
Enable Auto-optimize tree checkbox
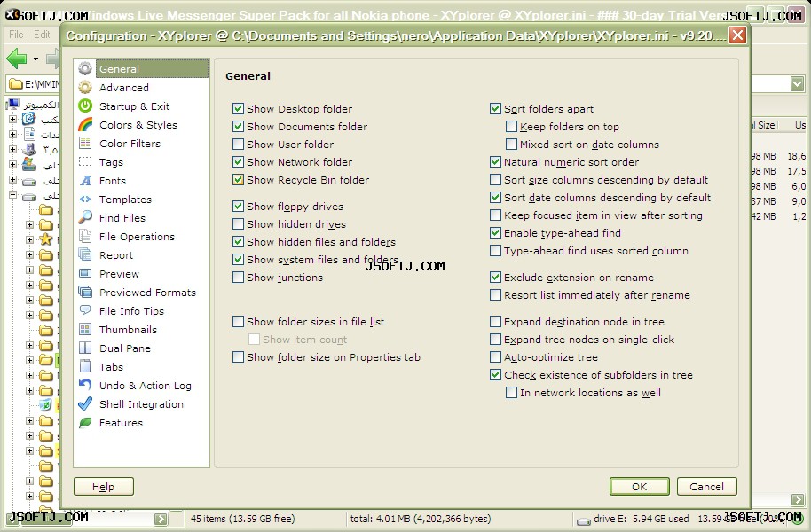click(495, 356)
